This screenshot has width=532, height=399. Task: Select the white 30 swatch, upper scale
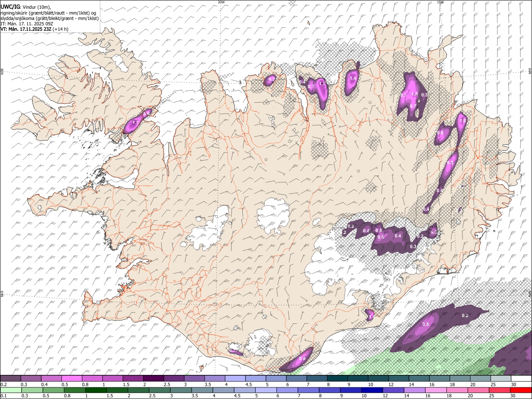(x=521, y=379)
